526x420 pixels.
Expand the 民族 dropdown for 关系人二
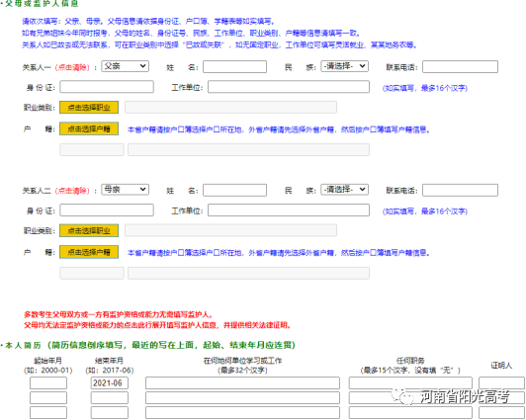(344, 190)
